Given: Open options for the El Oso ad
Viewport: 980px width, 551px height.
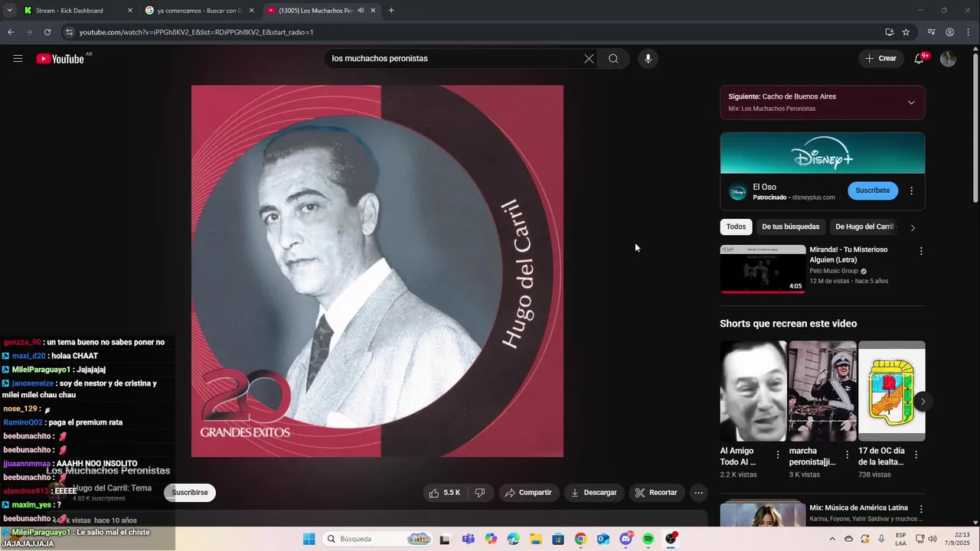Looking at the screenshot, I should pyautogui.click(x=911, y=191).
